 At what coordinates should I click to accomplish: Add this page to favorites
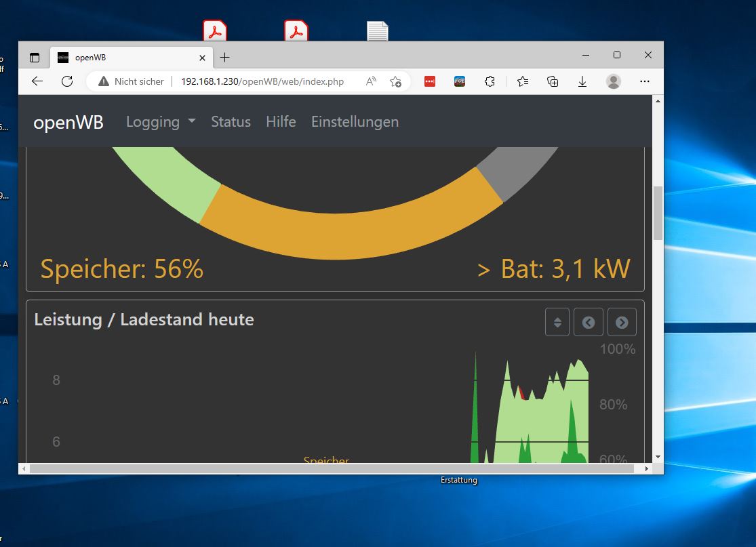[x=395, y=81]
